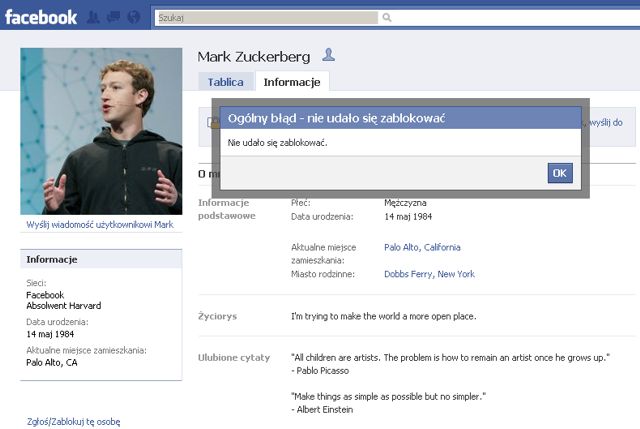640x429 pixels.
Task: Click 'Informacje podstawowe' section heading
Action: click(227, 209)
